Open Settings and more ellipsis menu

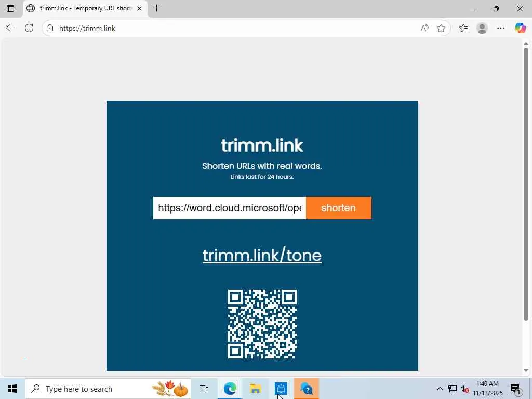[x=501, y=28]
